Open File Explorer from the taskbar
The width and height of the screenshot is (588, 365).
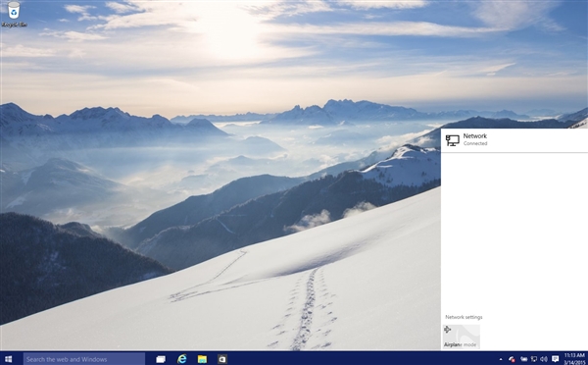coord(202,359)
